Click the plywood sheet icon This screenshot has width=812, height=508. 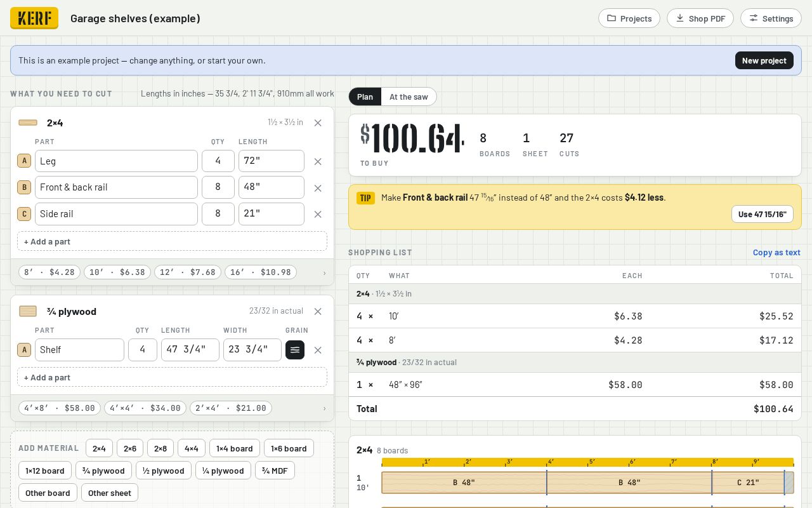point(28,311)
